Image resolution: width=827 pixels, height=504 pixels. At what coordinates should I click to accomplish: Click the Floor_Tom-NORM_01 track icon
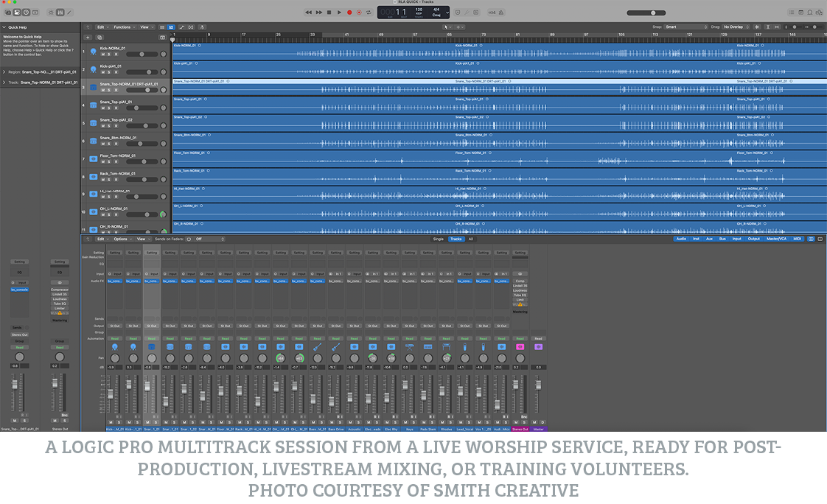tap(93, 158)
